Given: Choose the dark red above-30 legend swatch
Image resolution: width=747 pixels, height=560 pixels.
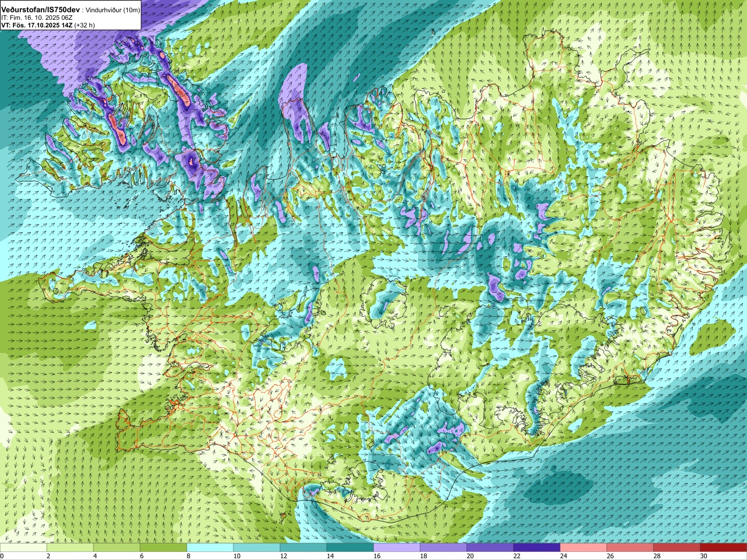Looking at the screenshot, I should click(724, 548).
